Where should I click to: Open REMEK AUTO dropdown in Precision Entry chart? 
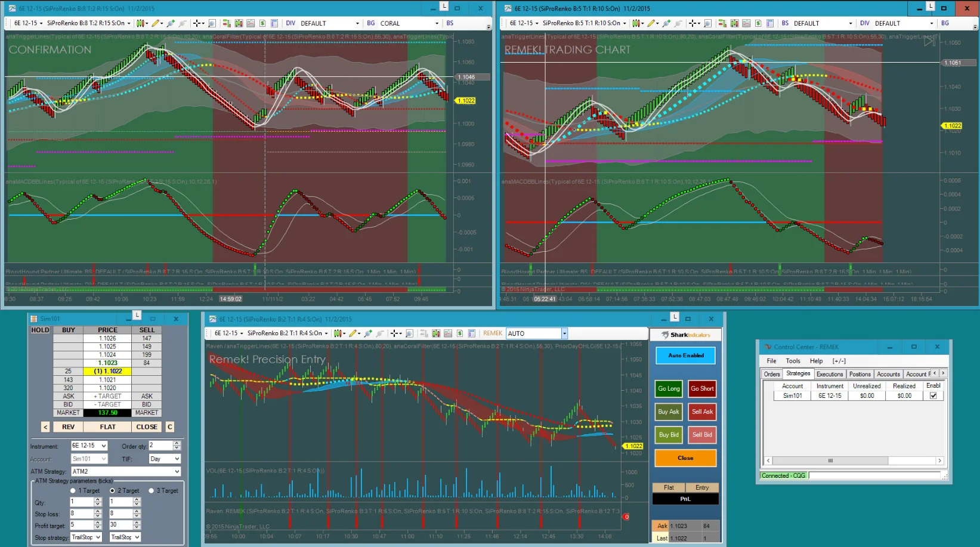[537, 333]
